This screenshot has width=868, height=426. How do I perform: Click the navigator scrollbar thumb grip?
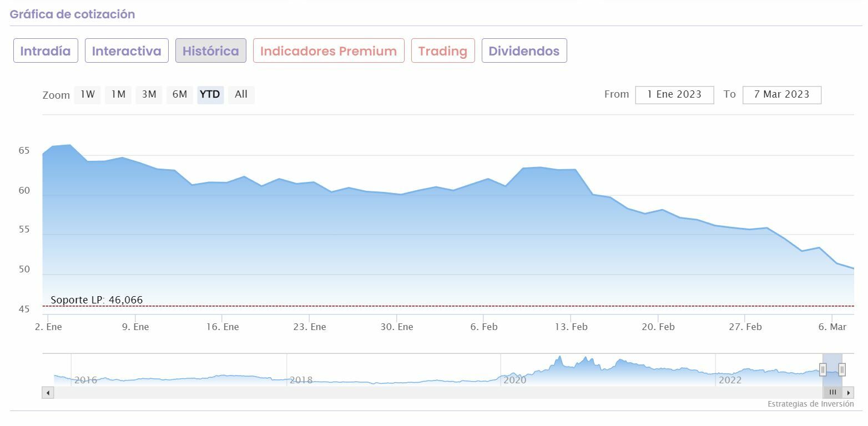pyautogui.click(x=832, y=393)
